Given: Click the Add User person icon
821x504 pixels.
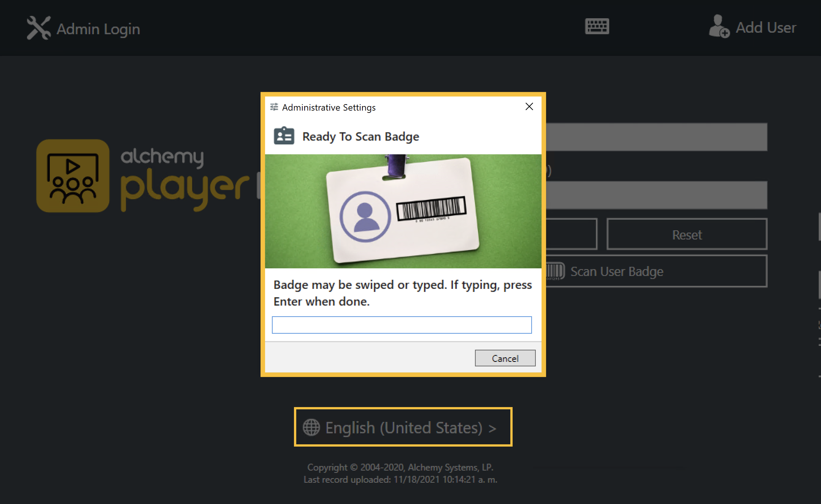Looking at the screenshot, I should pos(718,27).
